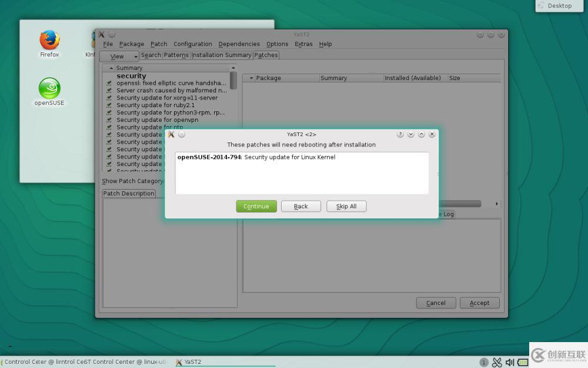Toggle patch status for xorg-x11-server update

click(109, 98)
